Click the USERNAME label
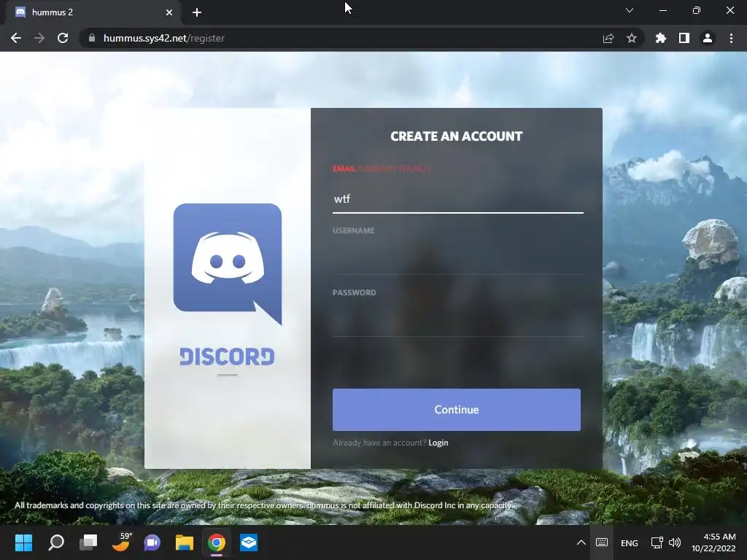747x560 pixels. point(354,230)
